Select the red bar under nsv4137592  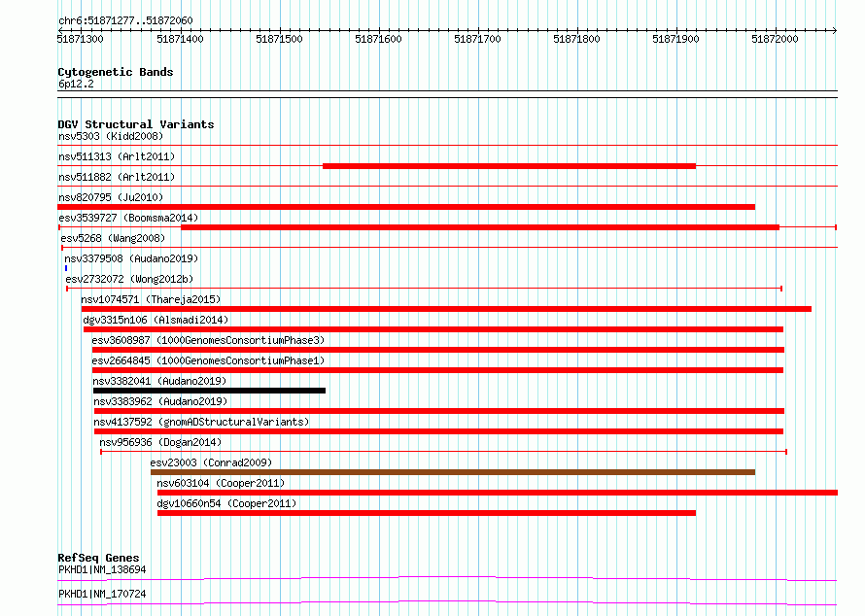pos(439,431)
